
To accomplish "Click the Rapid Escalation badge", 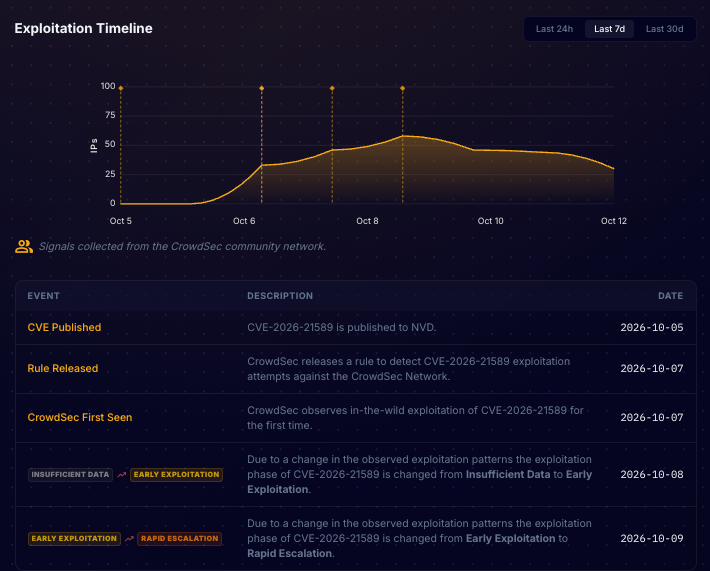I will [179, 539].
